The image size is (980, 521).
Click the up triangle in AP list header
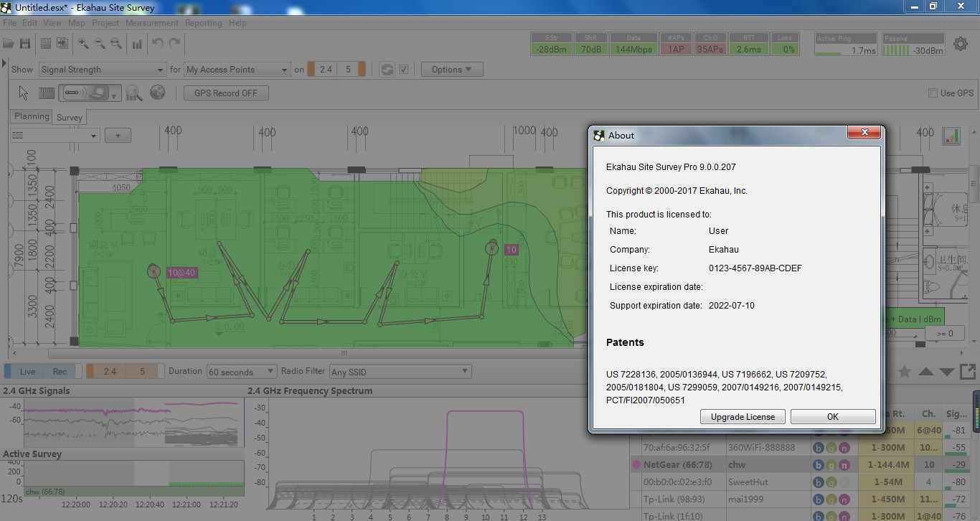(x=926, y=371)
